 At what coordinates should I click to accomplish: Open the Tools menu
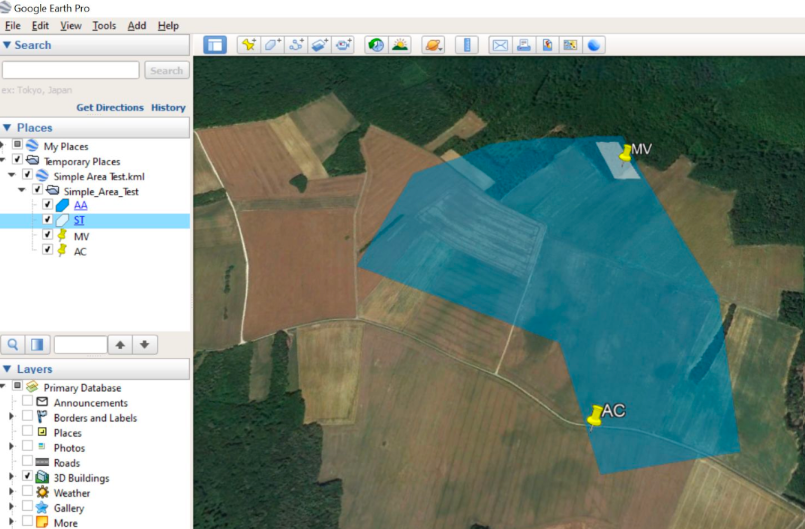(x=104, y=26)
